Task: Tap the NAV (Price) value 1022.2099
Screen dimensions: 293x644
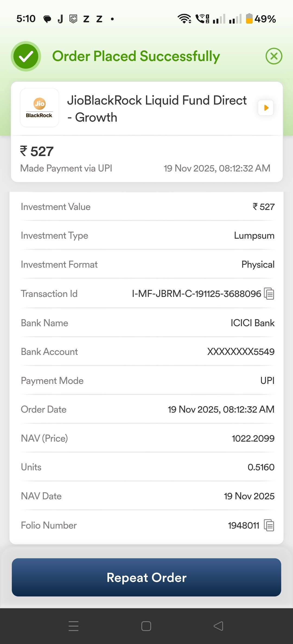Action: pos(253,438)
